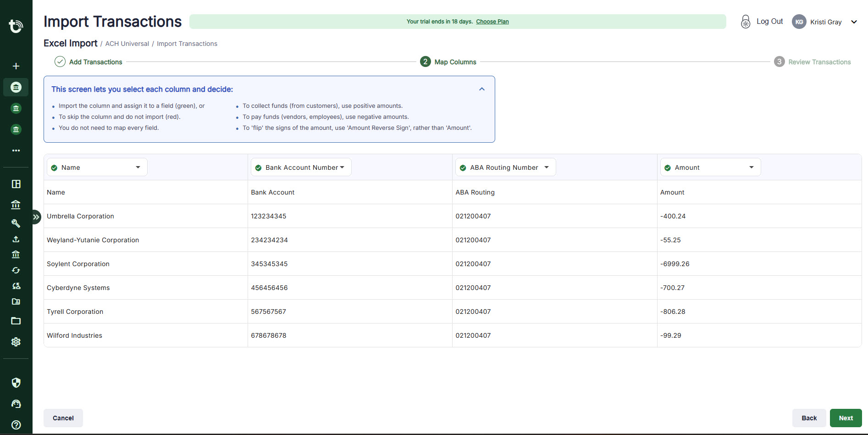Click the ACH Universal breadcrumb link
This screenshot has height=435, width=868.
point(127,43)
